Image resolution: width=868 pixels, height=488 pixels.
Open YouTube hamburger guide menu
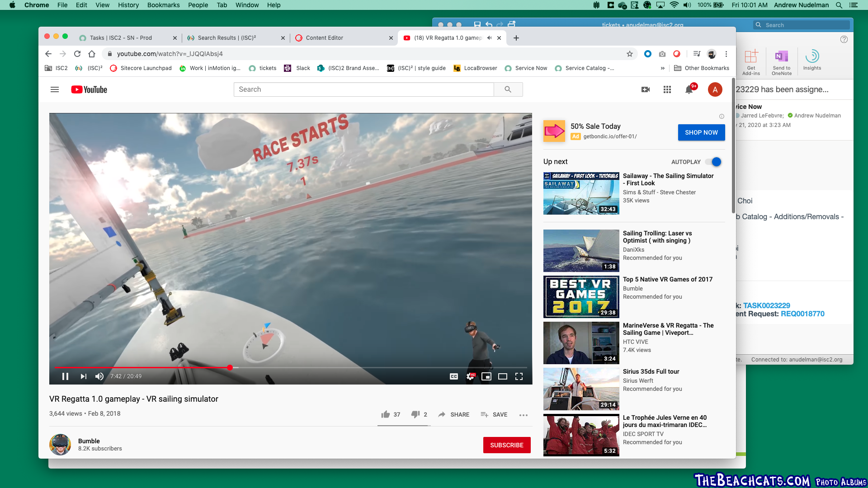coord(55,89)
